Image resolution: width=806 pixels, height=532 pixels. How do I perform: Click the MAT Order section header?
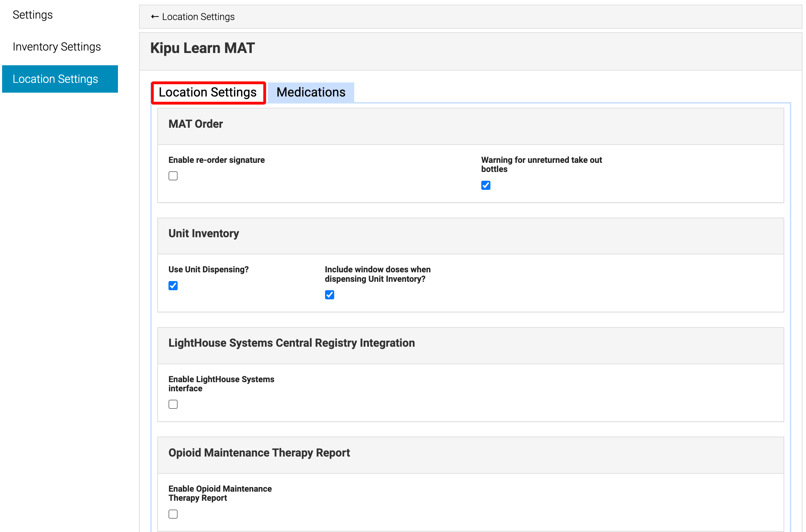pyautogui.click(x=196, y=124)
